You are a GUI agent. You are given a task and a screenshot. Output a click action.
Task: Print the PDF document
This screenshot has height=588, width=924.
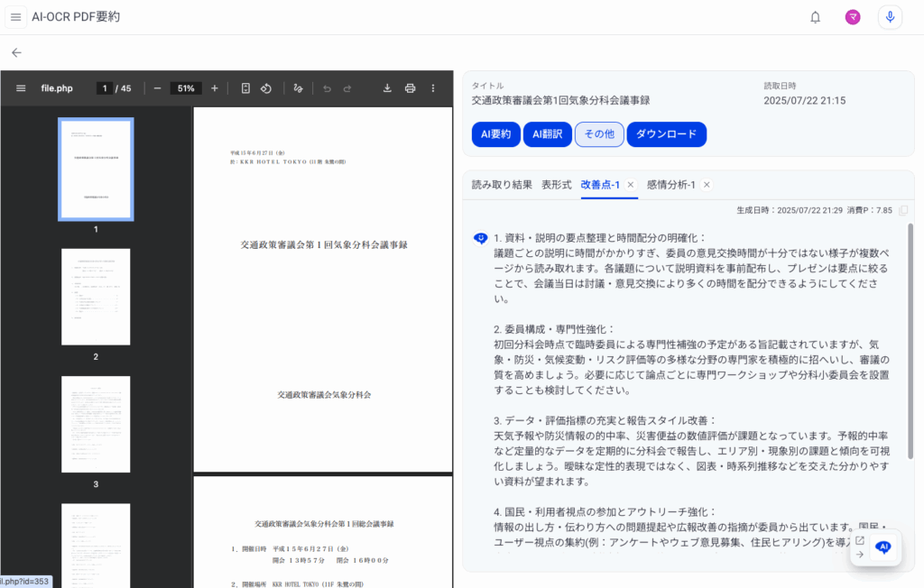point(411,88)
